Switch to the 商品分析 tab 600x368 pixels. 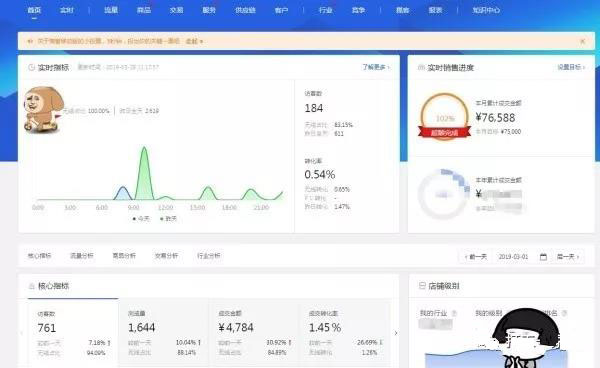(124, 256)
